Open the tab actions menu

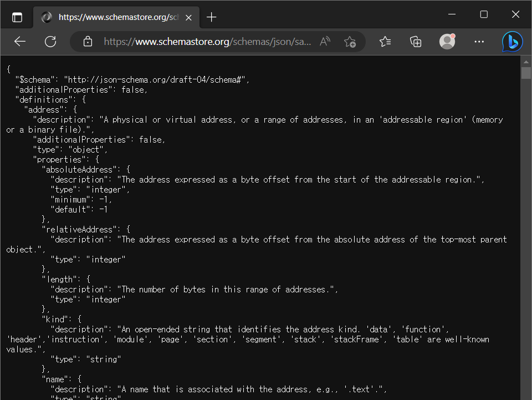(x=17, y=17)
